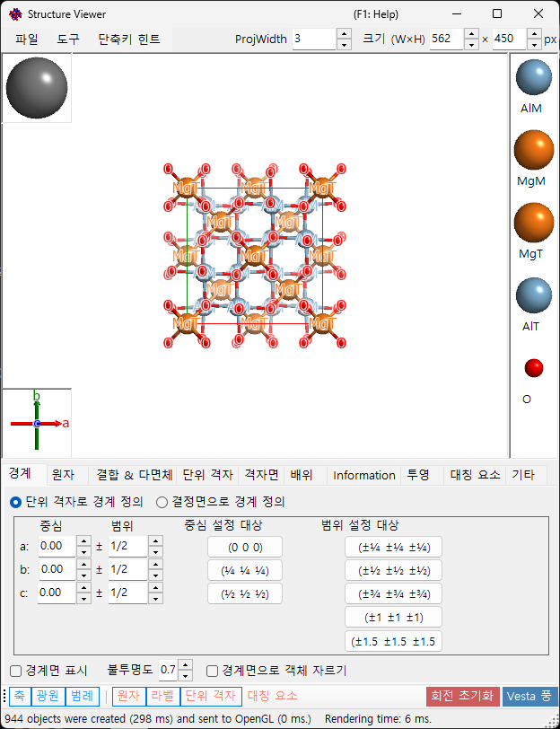560x729 pixels.
Task: Click the a-b-c axis orientation widget
Action: point(37,423)
